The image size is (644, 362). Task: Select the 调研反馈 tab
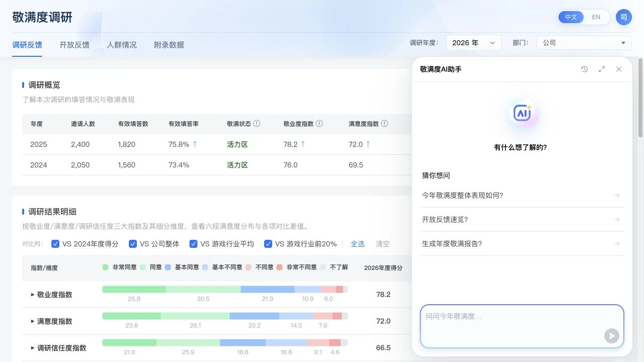pos(27,45)
